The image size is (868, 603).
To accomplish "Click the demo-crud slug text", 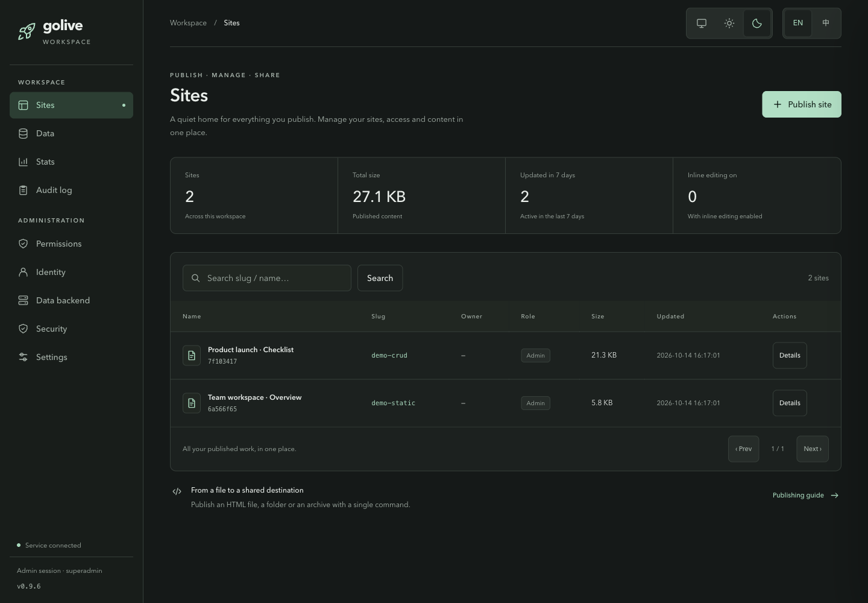I will click(389, 355).
